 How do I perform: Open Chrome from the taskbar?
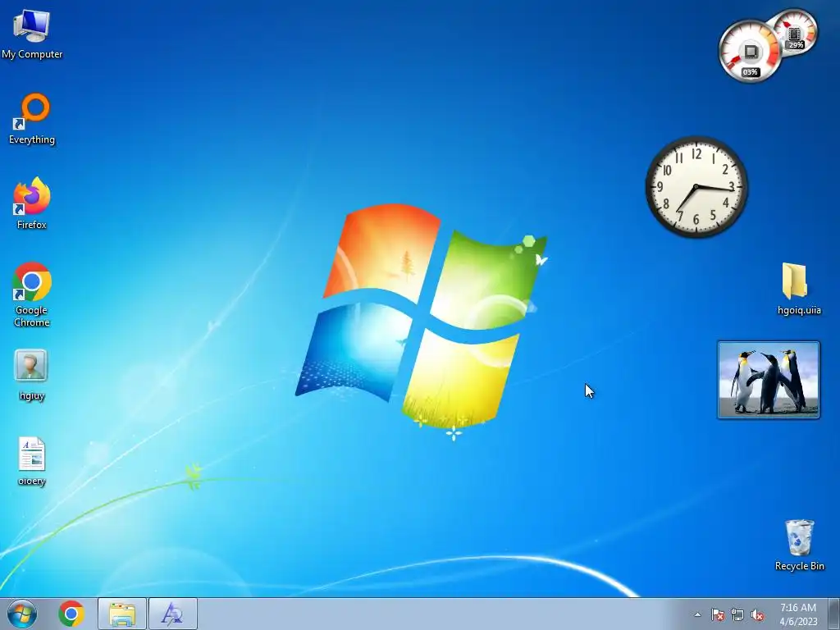(x=71, y=614)
